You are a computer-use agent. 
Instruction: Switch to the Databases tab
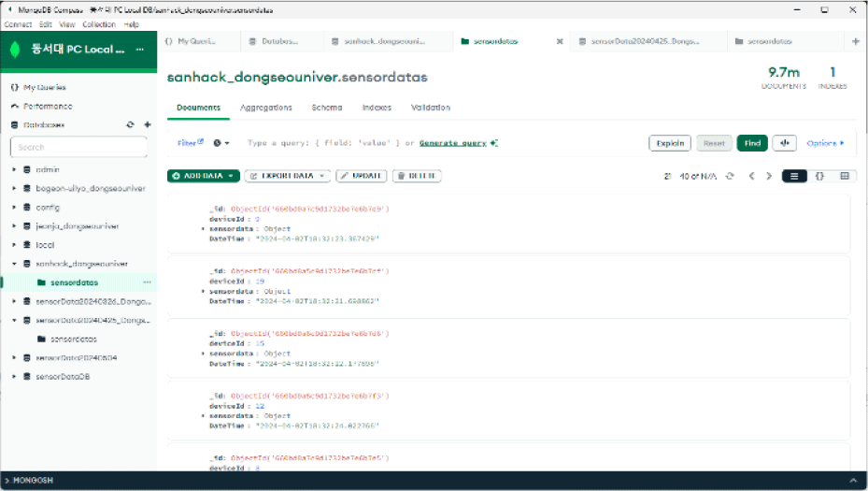[x=281, y=41]
